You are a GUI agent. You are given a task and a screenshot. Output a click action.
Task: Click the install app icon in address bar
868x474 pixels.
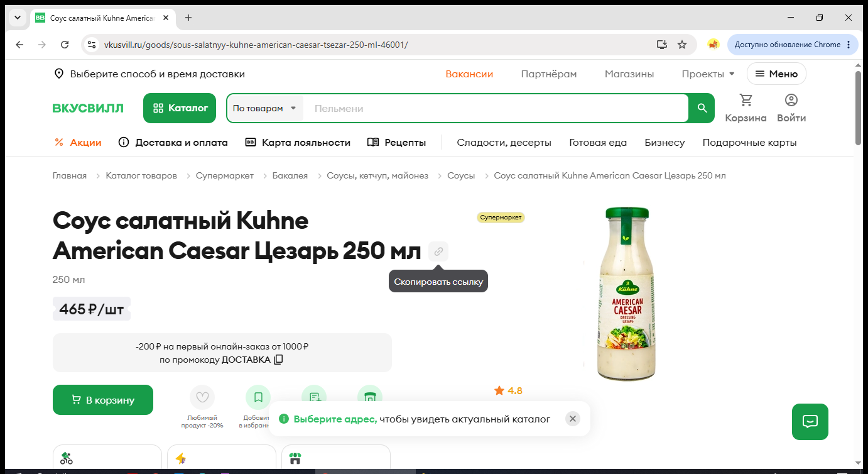(661, 45)
